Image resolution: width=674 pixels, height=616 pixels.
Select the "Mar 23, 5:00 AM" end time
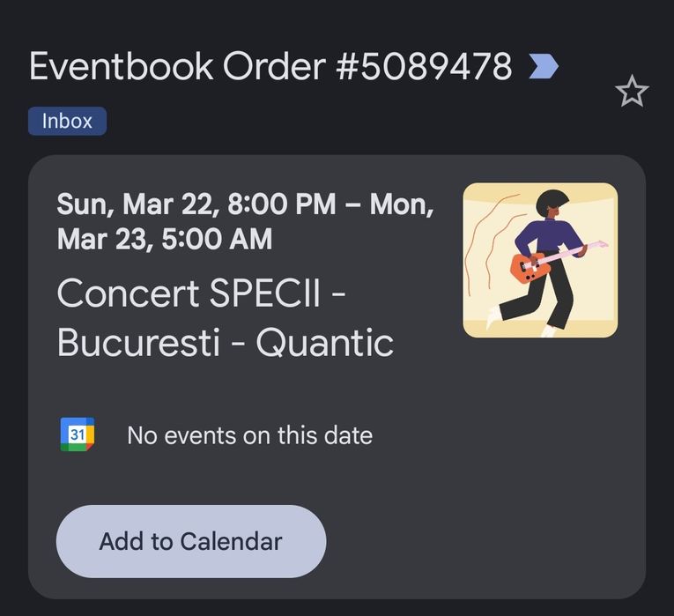165,239
